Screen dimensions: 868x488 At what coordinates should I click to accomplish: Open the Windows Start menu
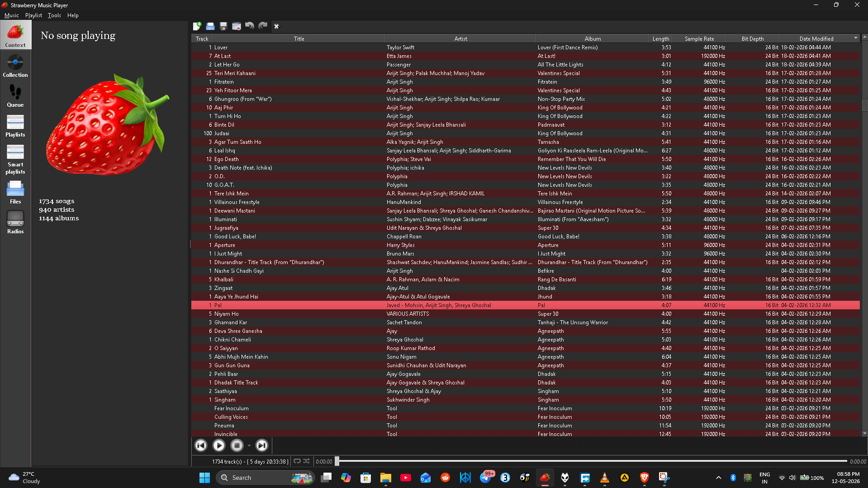[x=205, y=478]
